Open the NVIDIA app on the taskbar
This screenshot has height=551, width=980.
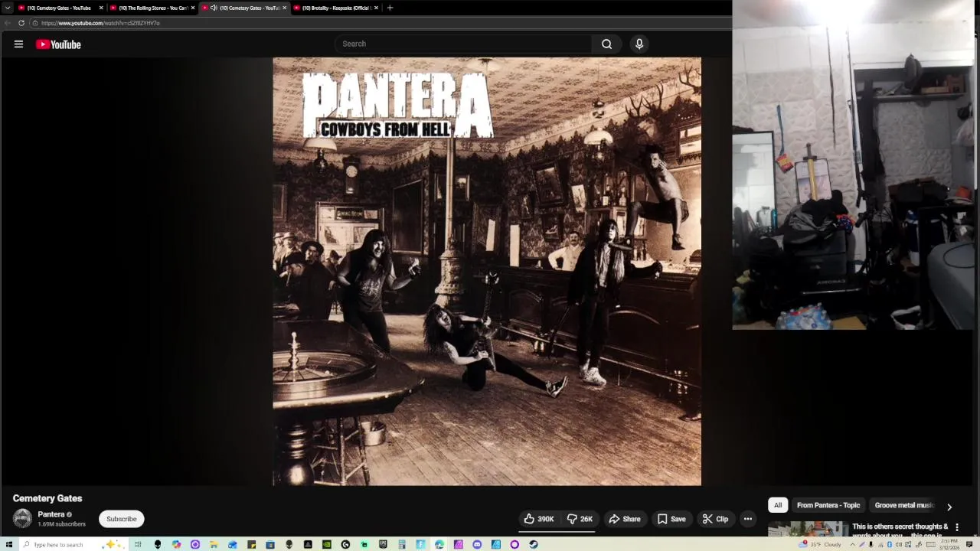[326, 544]
